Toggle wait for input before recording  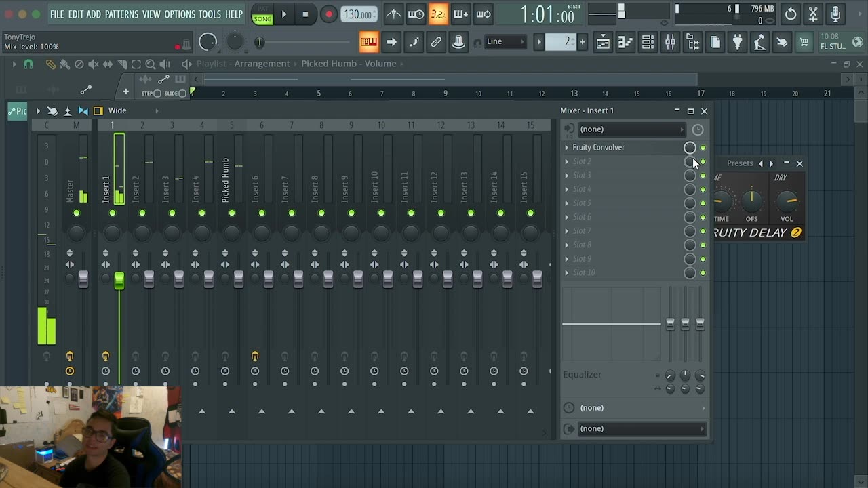(416, 14)
